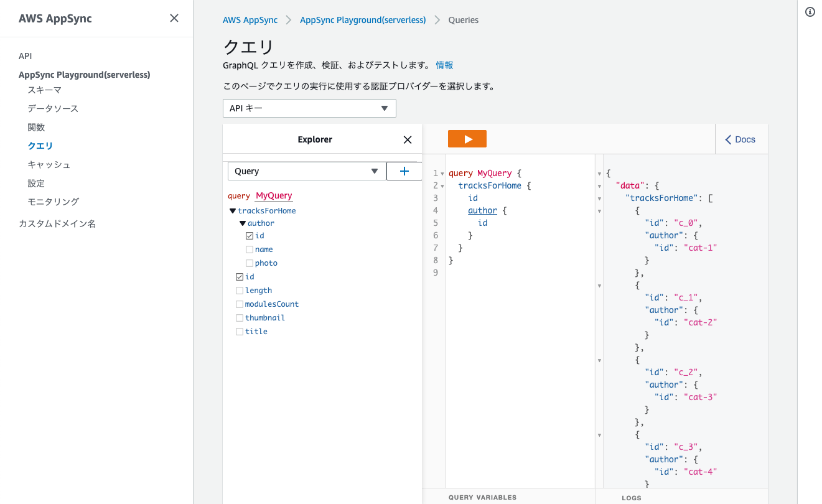Fold query MyQuery at editor line 1
Image resolution: width=822 pixels, height=504 pixels.
pos(442,174)
